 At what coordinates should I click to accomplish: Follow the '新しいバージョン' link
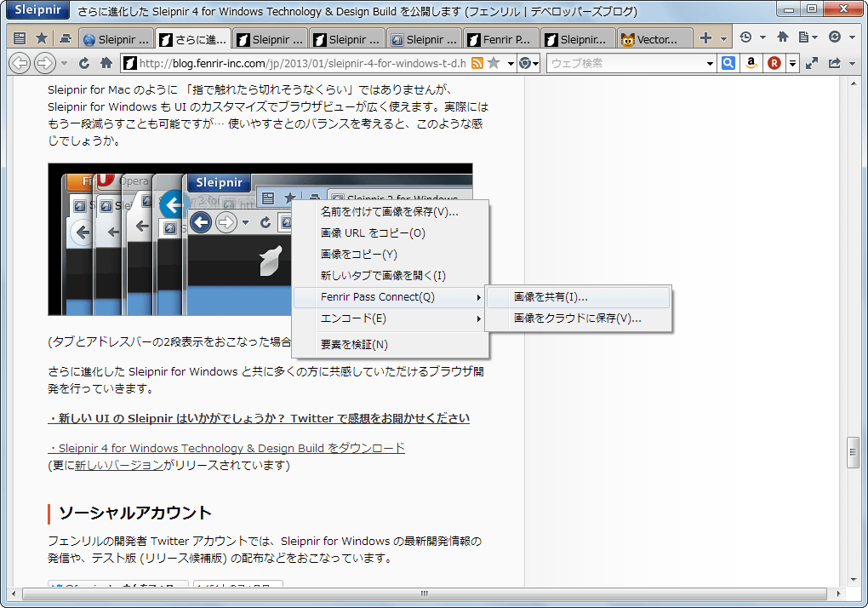click(x=119, y=465)
